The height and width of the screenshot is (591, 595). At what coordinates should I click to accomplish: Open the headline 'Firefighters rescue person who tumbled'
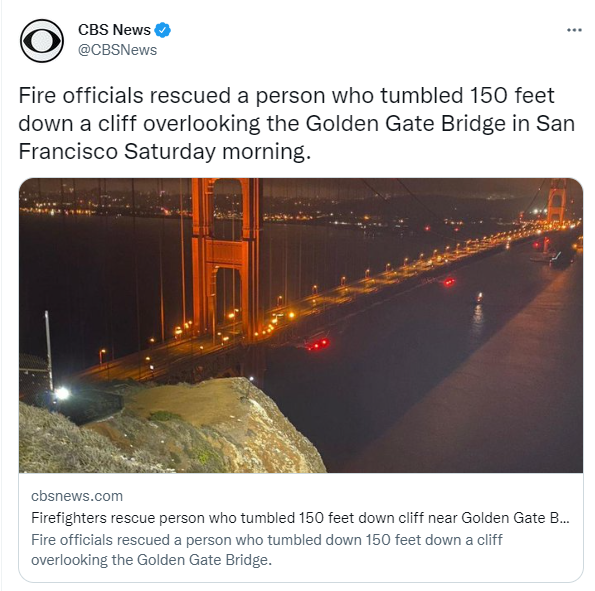click(x=300, y=518)
